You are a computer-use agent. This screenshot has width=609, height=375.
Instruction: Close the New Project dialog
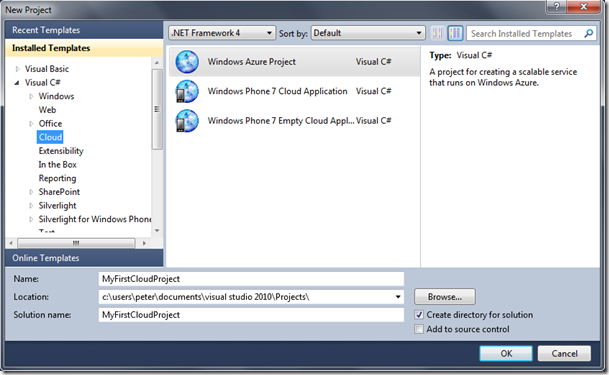[583, 7]
